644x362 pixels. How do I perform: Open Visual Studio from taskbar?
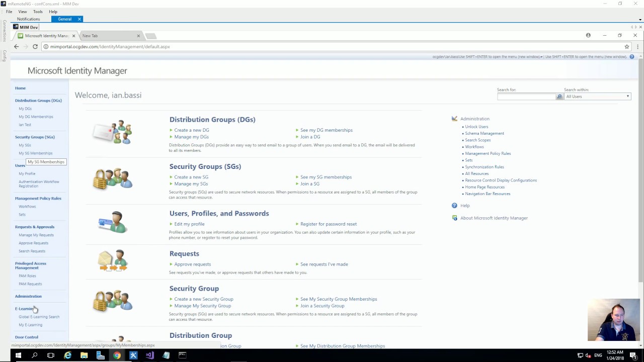pyautogui.click(x=149, y=355)
